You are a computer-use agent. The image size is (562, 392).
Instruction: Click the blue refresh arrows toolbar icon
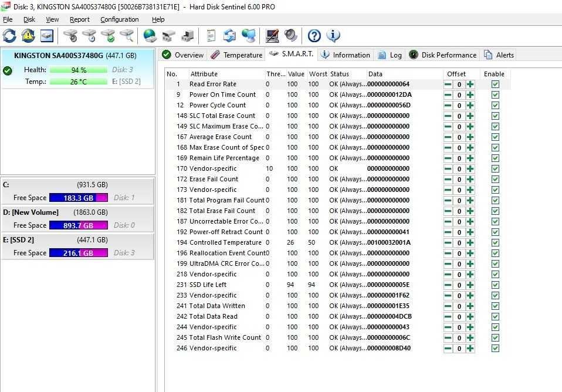pyautogui.click(x=9, y=36)
